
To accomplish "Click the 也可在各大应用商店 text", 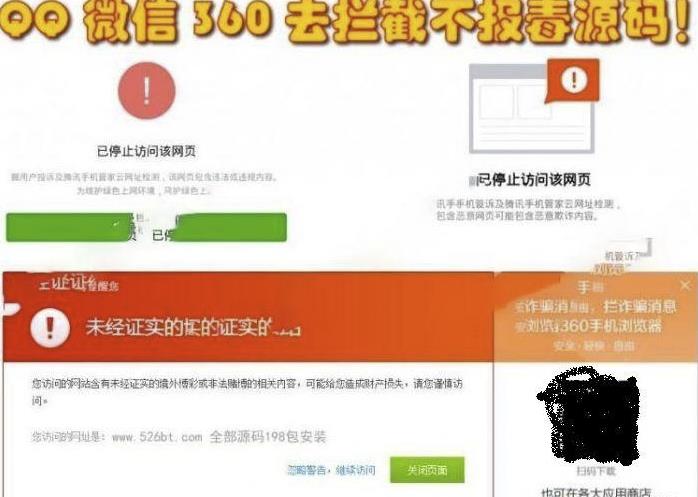I will 597,492.
